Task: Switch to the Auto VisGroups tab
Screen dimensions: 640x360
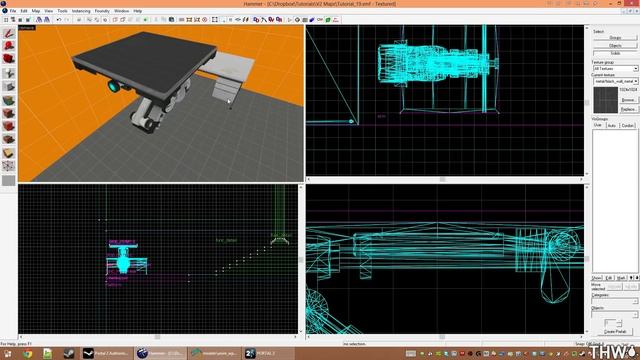Action: (x=612, y=125)
